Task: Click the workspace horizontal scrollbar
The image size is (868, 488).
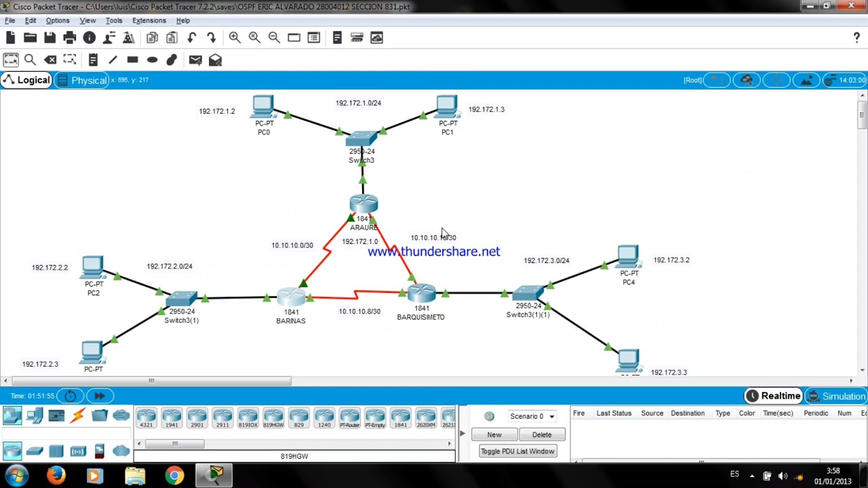Action: 151,381
